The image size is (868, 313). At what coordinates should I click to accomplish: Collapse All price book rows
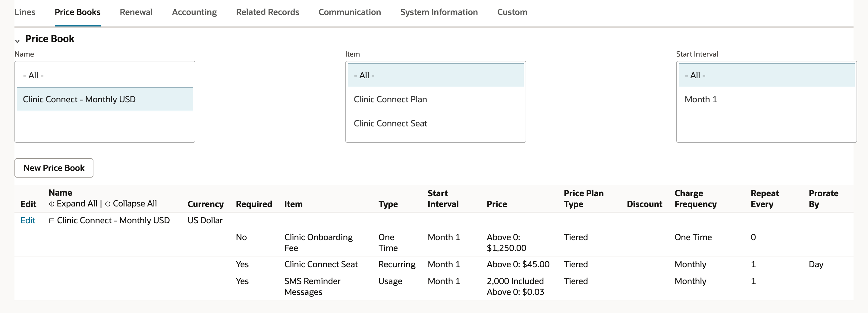click(x=131, y=204)
